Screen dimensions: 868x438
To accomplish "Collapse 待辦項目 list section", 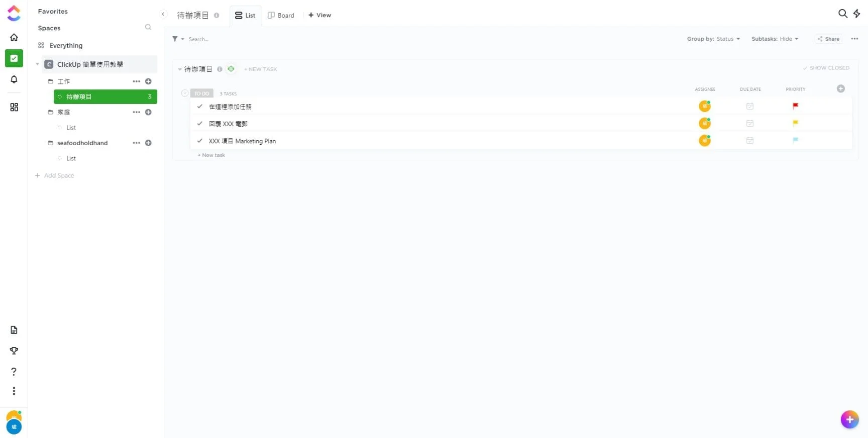I will coord(180,69).
